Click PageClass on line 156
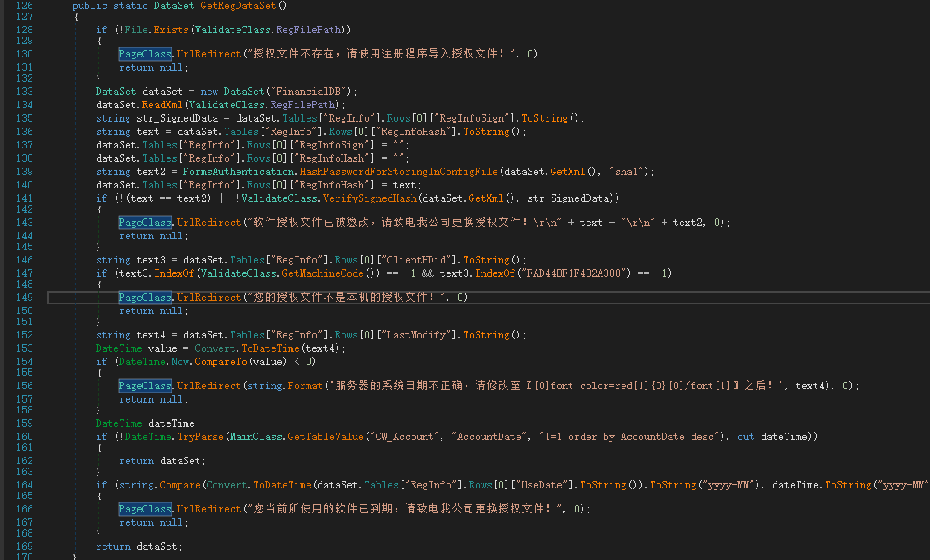Viewport: 930px width, 560px height. [x=145, y=386]
